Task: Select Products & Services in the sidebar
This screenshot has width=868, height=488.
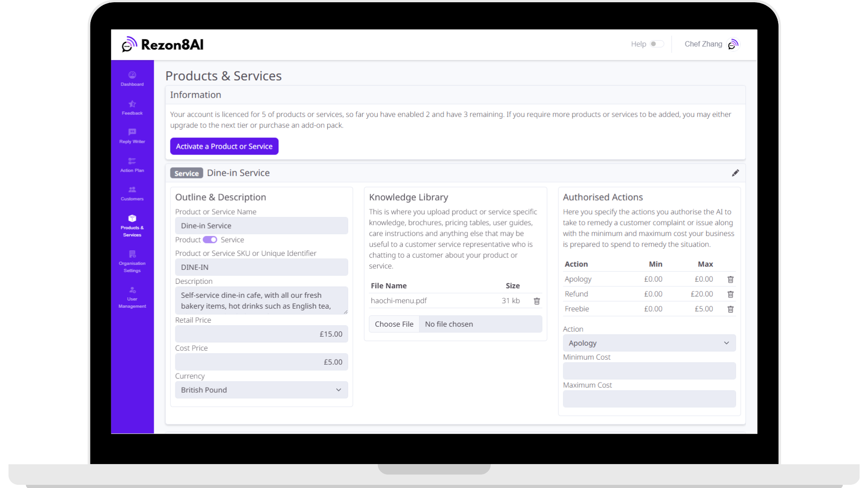Action: coord(132,226)
